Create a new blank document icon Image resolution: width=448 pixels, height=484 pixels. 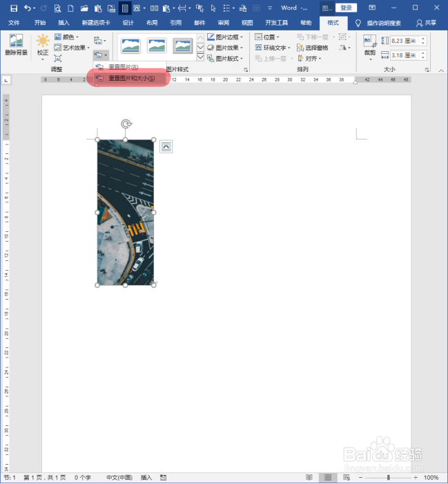70,8
